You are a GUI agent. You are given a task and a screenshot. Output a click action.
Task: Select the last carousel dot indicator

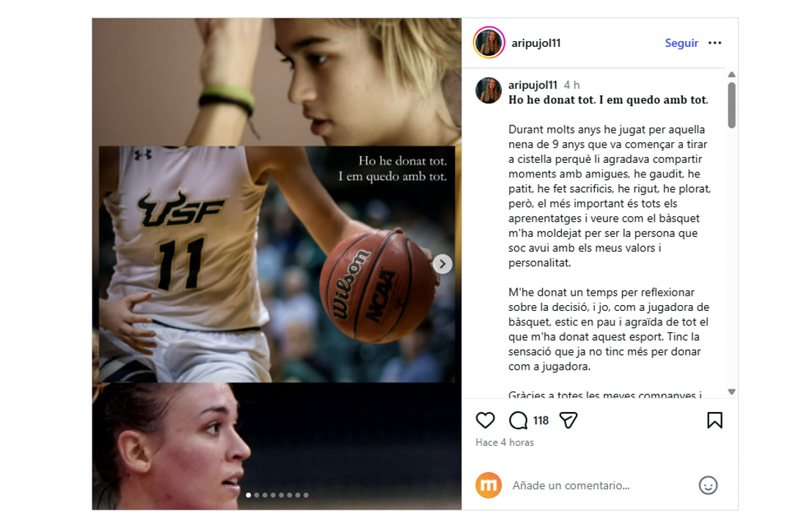(x=306, y=496)
